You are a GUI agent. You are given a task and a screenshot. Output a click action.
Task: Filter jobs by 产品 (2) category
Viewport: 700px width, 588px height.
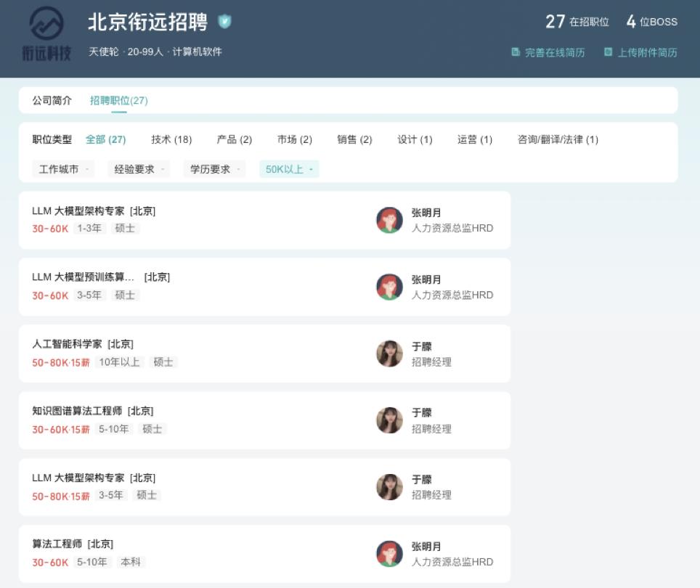pyautogui.click(x=234, y=139)
